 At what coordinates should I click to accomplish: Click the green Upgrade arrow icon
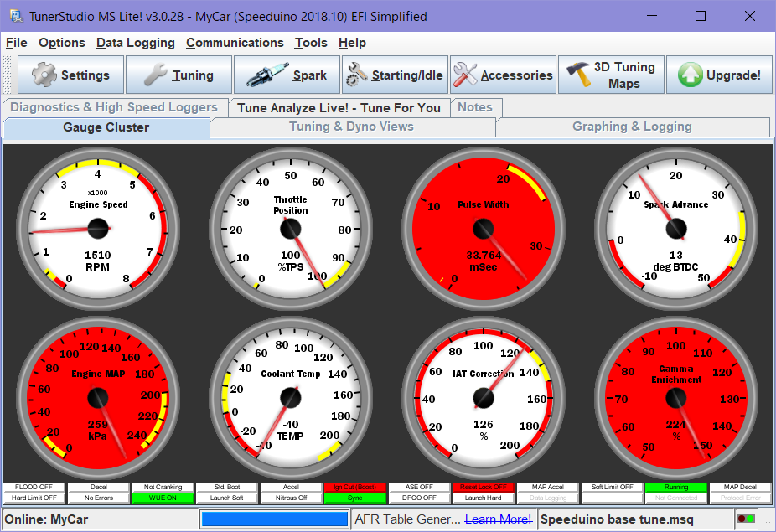(x=689, y=74)
